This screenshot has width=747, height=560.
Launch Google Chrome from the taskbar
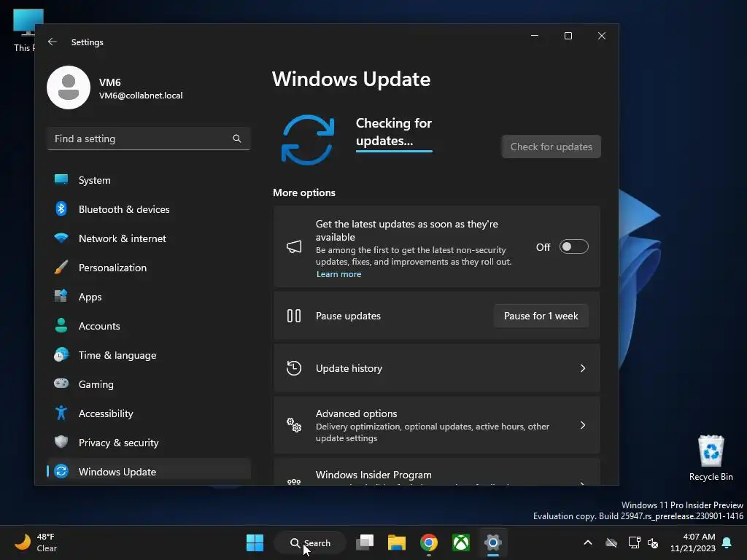429,542
